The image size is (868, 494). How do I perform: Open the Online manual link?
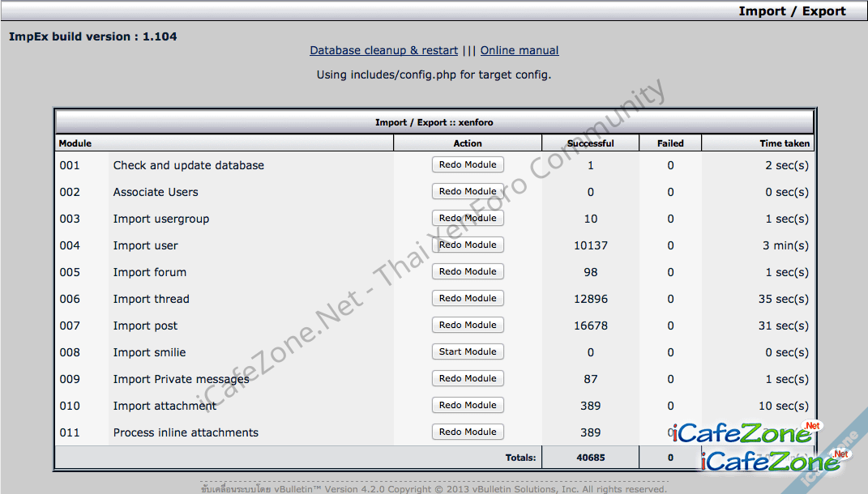point(520,50)
